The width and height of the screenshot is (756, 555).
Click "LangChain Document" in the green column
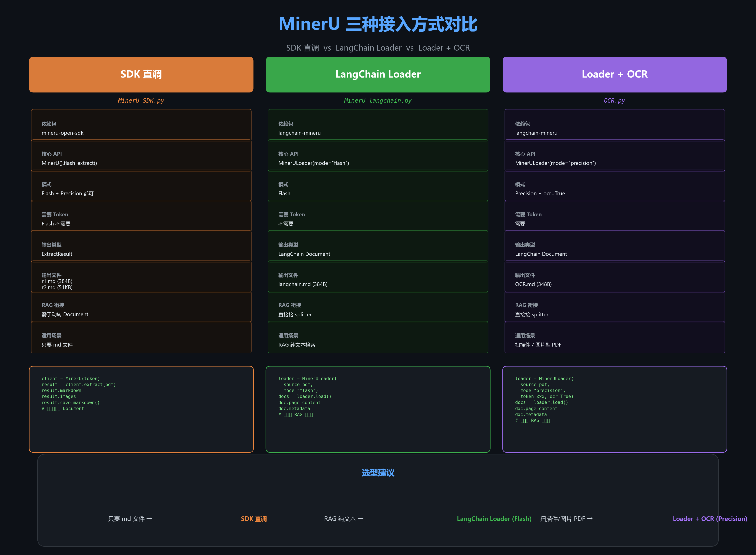click(304, 254)
